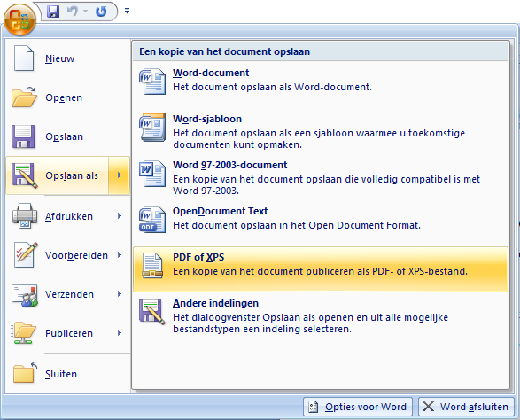This screenshot has height=420, width=520.
Task: Open Customize Quick Access Toolbar dropdown
Action: pyautogui.click(x=127, y=11)
